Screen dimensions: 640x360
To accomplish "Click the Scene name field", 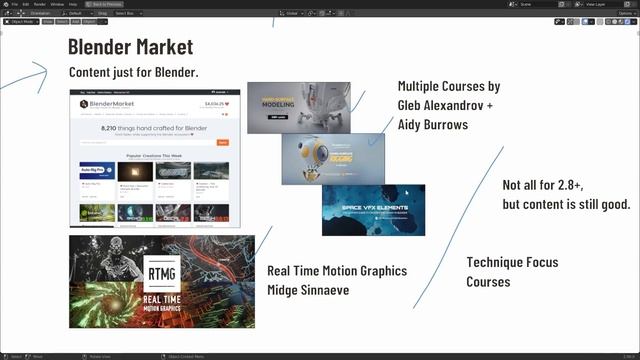I will click(537, 4).
